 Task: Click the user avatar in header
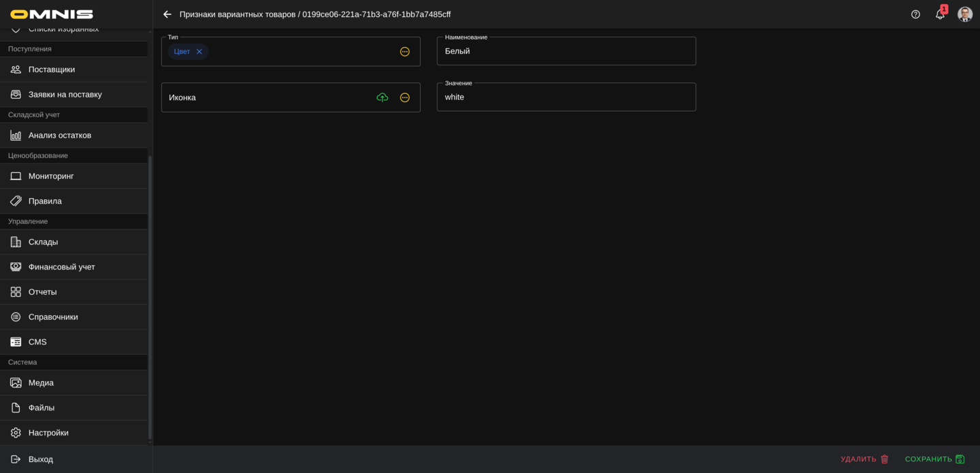[x=964, y=14]
